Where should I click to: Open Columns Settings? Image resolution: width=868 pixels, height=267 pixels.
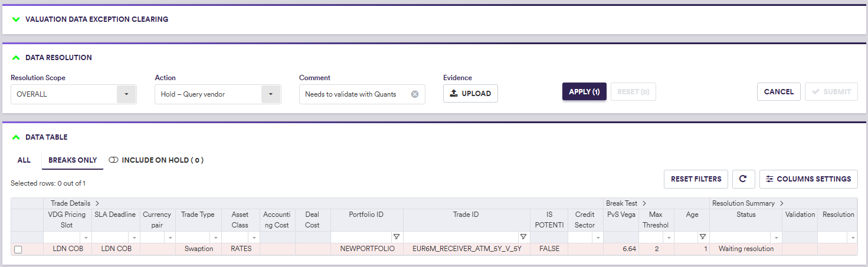tap(808, 179)
